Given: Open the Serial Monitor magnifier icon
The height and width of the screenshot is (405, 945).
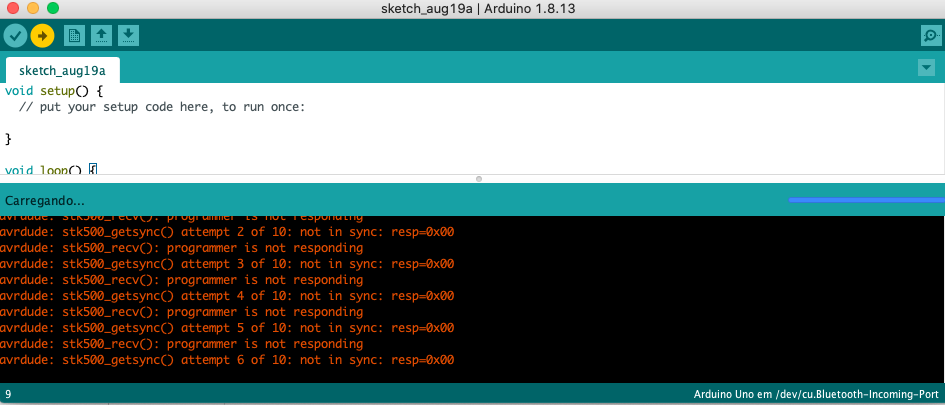Looking at the screenshot, I should click(x=930, y=36).
